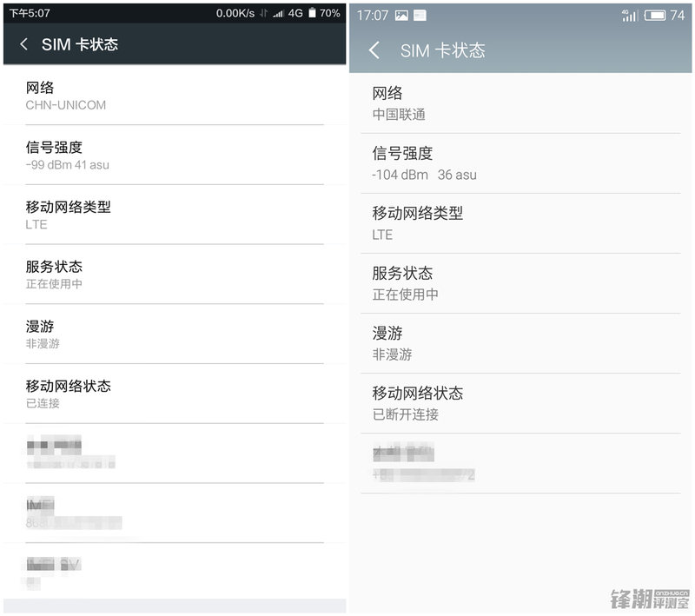Tap the card notification icon beside picture icon
Screen dimensions: 695x616
(420, 16)
